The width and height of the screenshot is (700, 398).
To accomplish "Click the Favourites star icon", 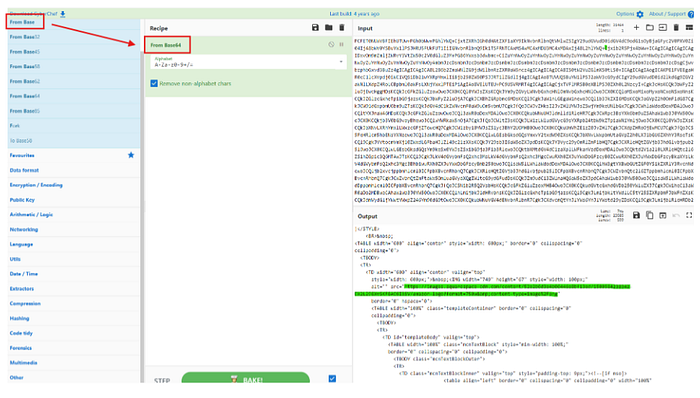I will pos(131,155).
